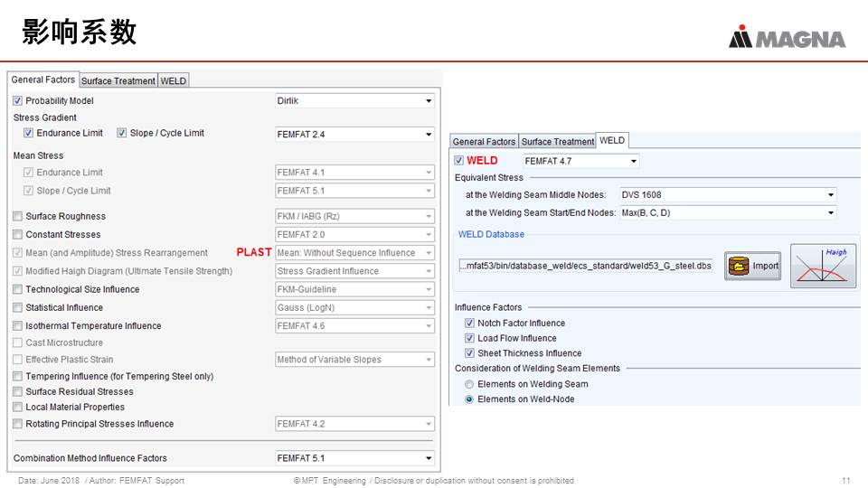Open the WELD tab in left panel

[174, 80]
